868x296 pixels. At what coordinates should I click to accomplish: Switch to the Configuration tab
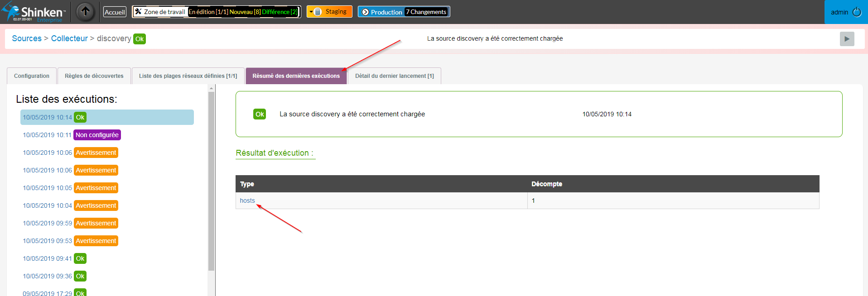(x=32, y=76)
